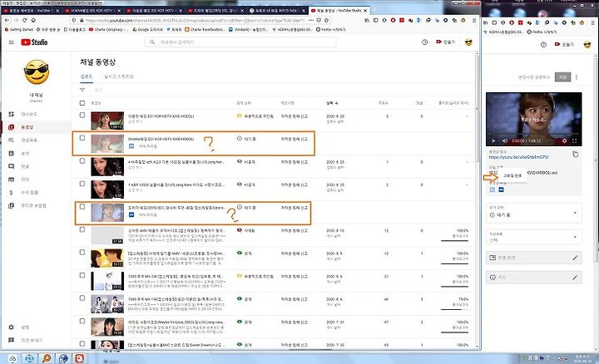Open private visibility in row starting '1 ABR'
The height and width of the screenshot is (364, 599).
[x=245, y=184]
